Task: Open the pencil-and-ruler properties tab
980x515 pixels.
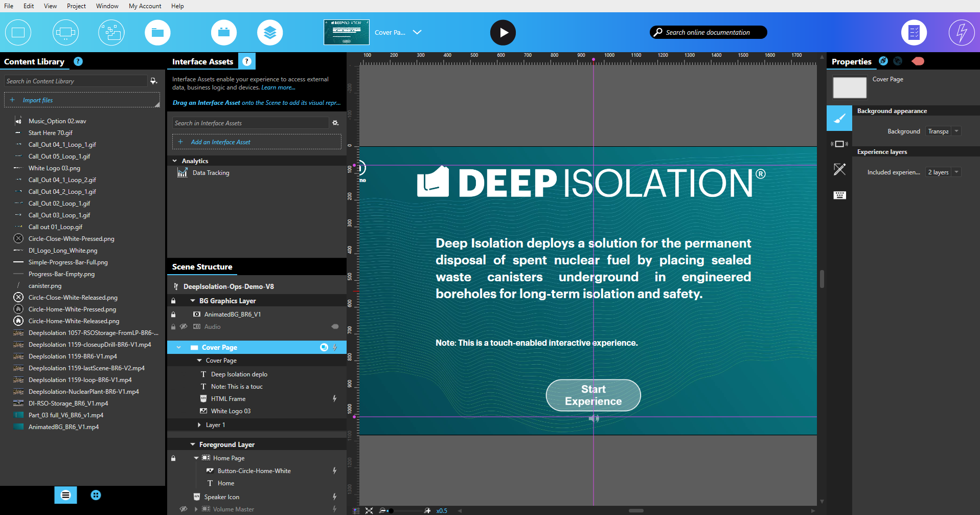Action: [839, 169]
